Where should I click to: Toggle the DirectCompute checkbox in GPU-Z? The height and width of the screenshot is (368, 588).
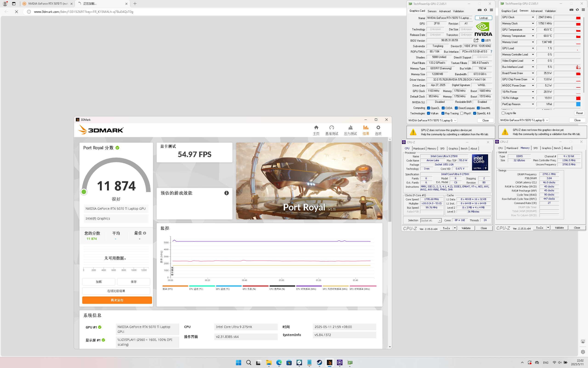(456, 108)
